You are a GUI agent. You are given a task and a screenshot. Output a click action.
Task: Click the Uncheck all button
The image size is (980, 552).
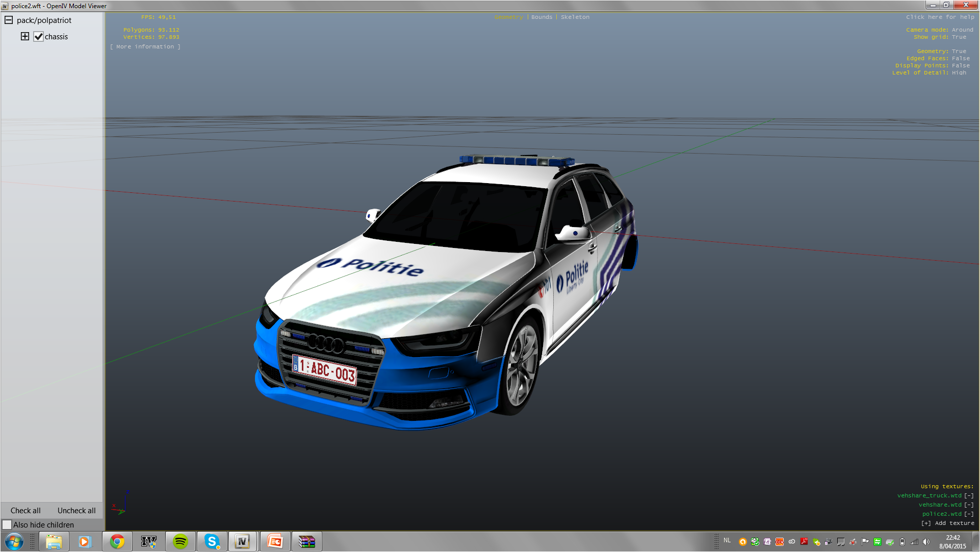click(x=76, y=511)
